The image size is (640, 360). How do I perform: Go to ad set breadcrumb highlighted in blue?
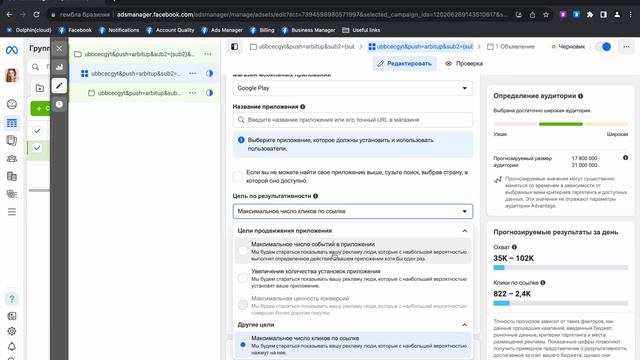pos(420,47)
